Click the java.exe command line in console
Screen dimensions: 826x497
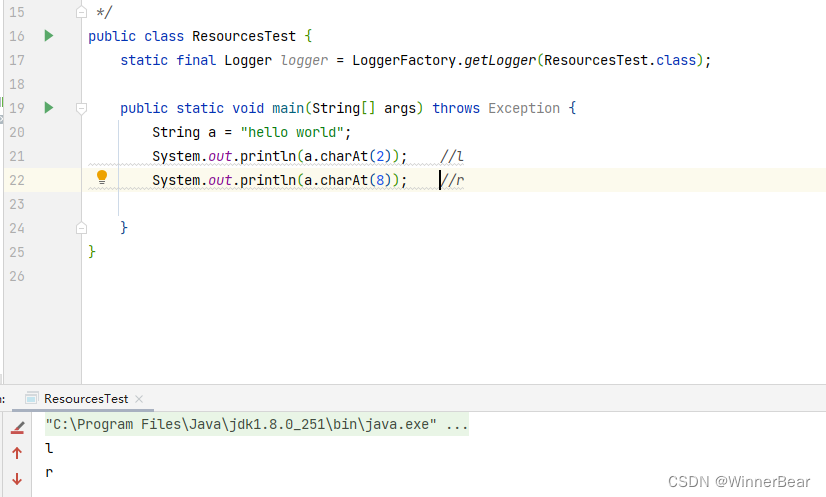257,424
